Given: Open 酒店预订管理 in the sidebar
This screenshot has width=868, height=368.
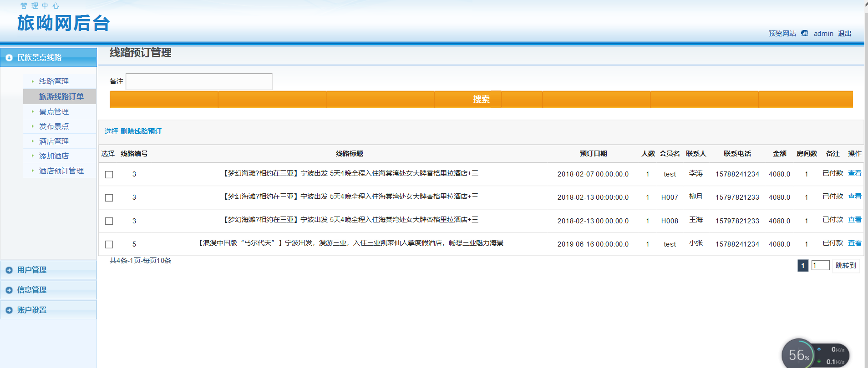Looking at the screenshot, I should [61, 171].
